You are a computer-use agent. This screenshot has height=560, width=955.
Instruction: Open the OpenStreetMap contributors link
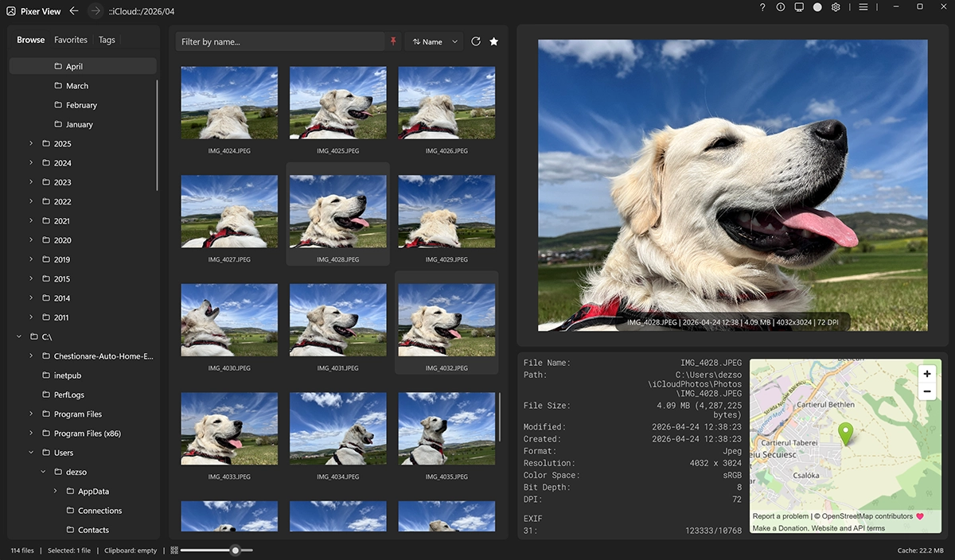[x=867, y=516]
